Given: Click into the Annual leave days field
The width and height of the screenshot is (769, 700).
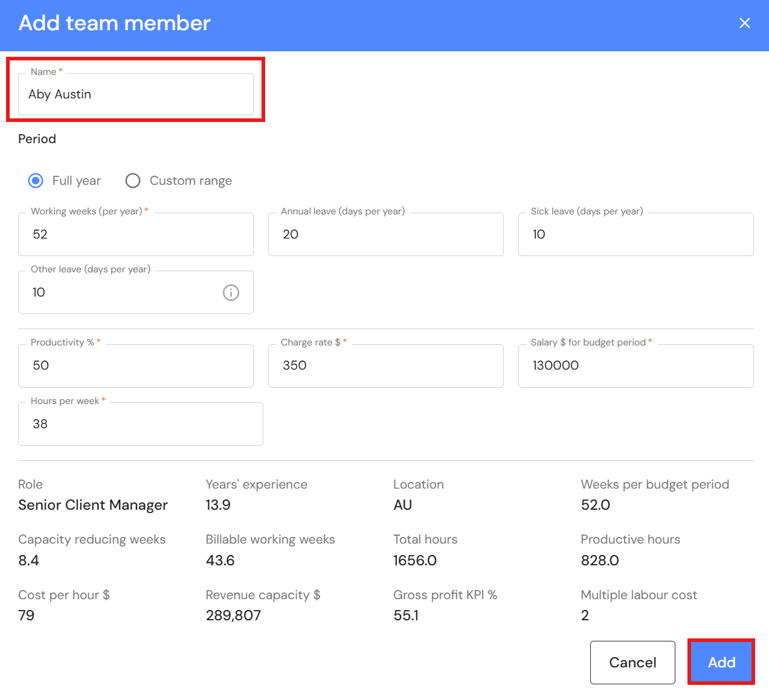Looking at the screenshot, I should pos(385,234).
